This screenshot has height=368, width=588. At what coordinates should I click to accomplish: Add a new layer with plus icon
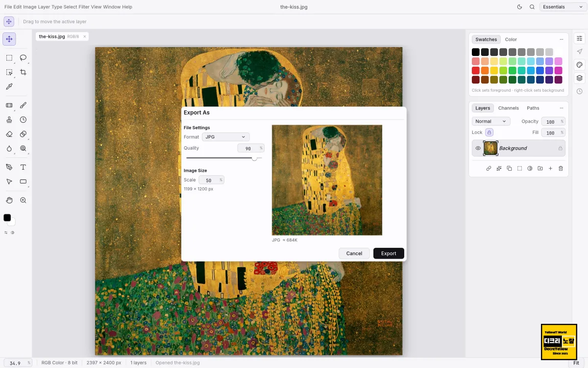550,168
